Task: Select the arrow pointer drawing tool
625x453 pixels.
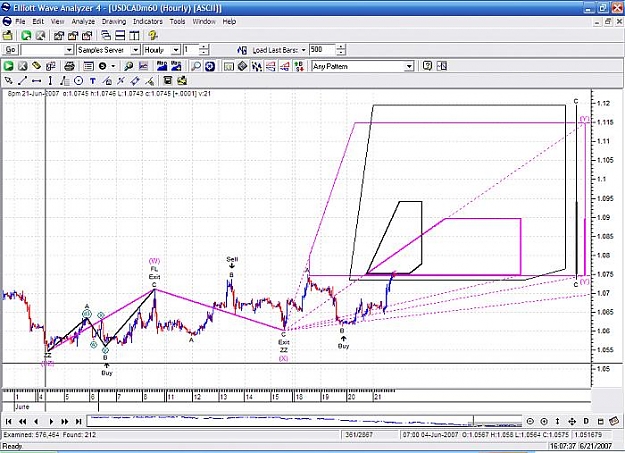Action: click(8, 81)
